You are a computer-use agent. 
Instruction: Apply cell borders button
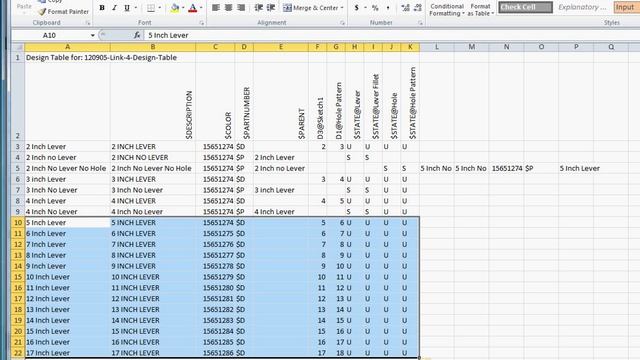[x=151, y=8]
